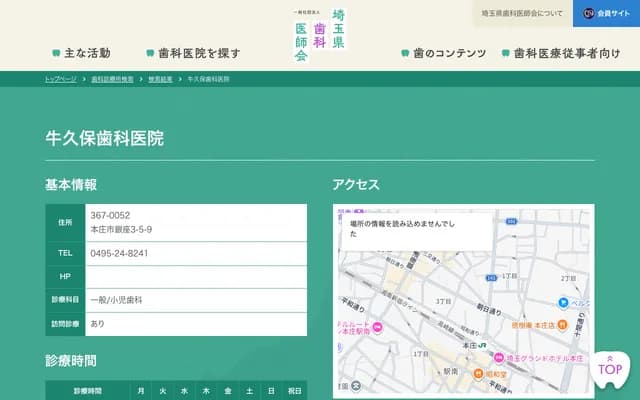
Task: Open the 会員サイト button
Action: (x=607, y=13)
